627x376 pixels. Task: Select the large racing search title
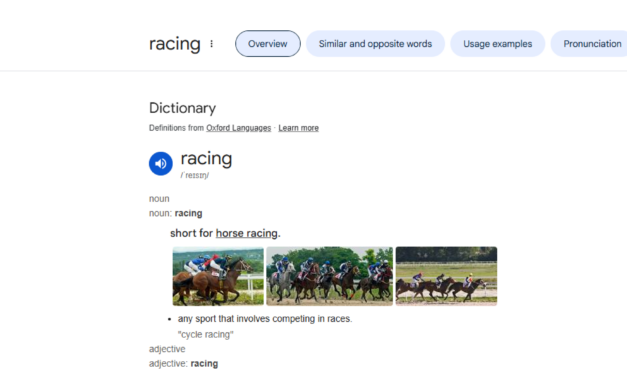pyautogui.click(x=174, y=44)
